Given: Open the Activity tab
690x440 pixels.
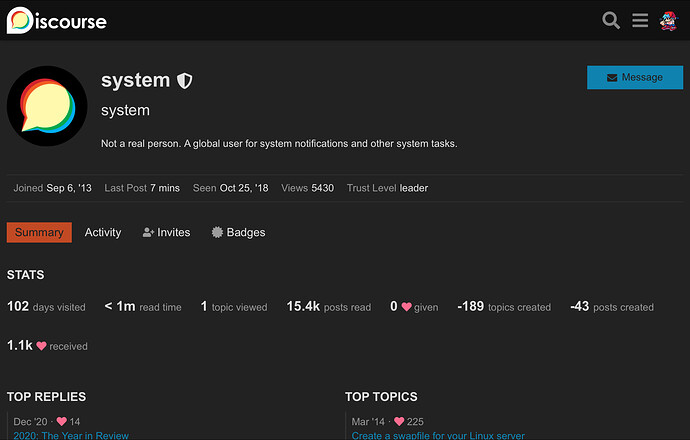Looking at the screenshot, I should (103, 232).
